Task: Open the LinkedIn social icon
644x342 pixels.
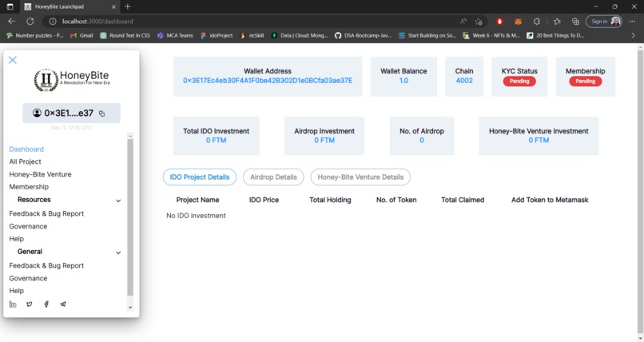Action: coord(13,304)
